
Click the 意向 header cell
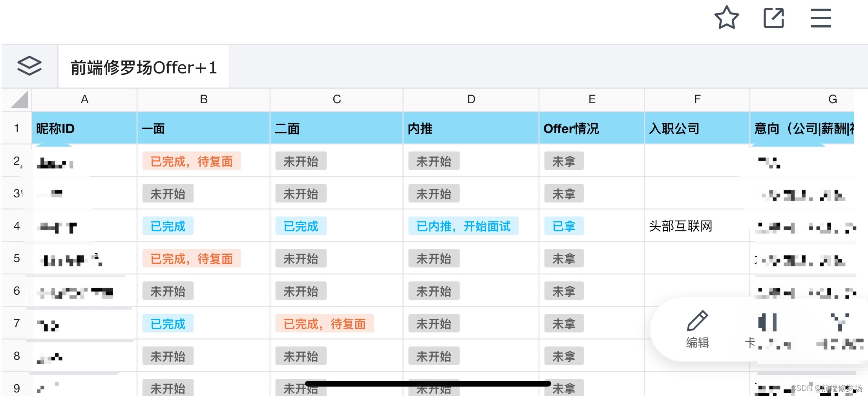[802, 128]
